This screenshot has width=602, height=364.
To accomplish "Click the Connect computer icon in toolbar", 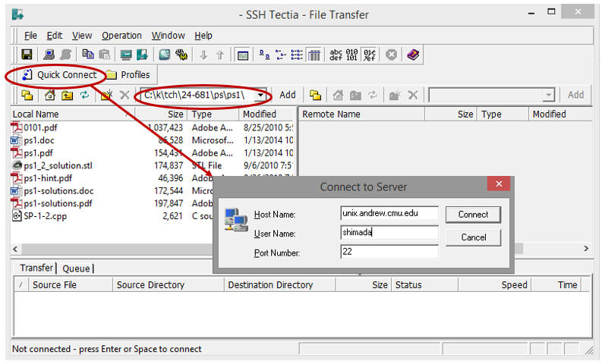I will 49,55.
